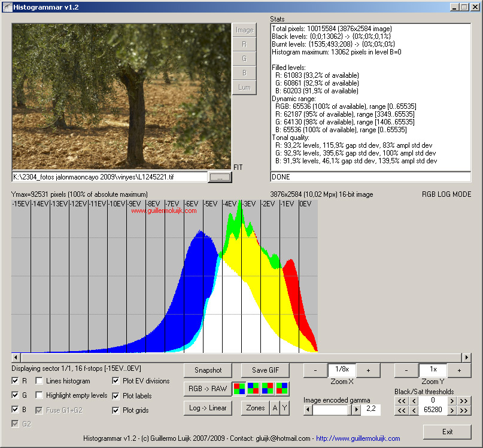The width and height of the screenshot is (483, 448).
Task: Click the gamma slider right arrow
Action: [x=356, y=410]
